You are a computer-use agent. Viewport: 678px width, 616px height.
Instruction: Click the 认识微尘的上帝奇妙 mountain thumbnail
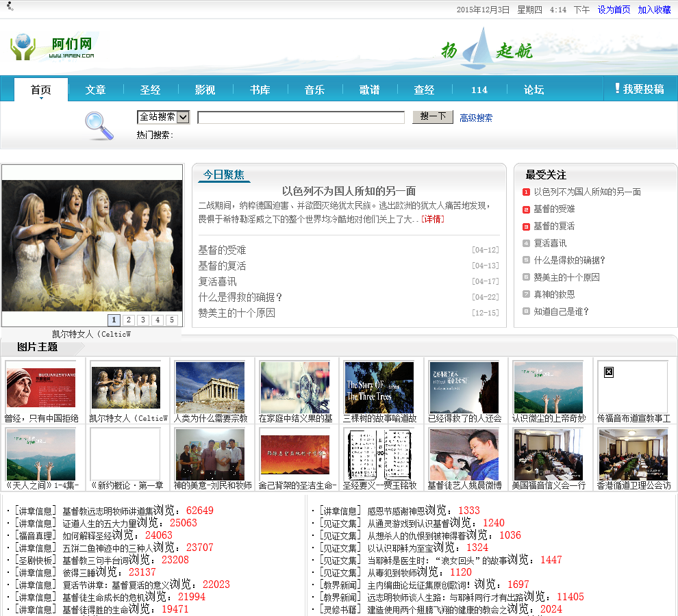[549, 387]
